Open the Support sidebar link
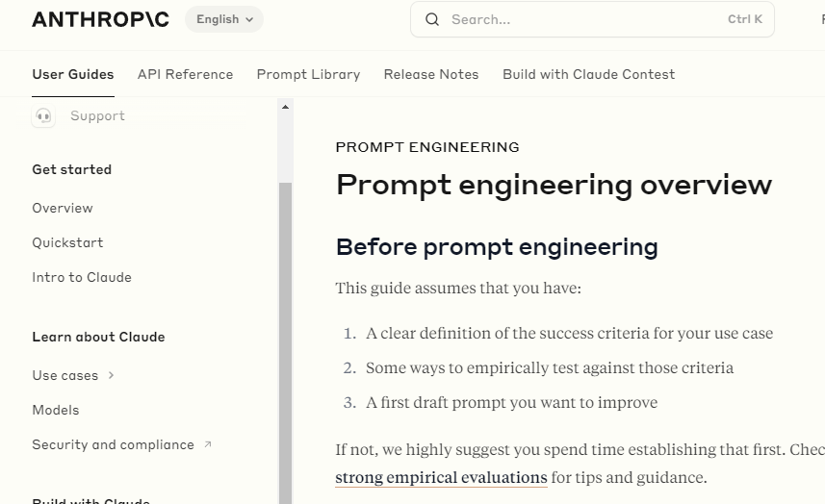The height and width of the screenshot is (504, 825). pyautogui.click(x=97, y=116)
